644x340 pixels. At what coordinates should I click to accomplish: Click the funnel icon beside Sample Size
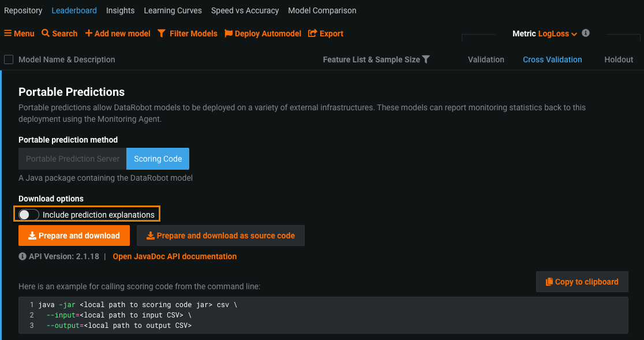tap(426, 59)
